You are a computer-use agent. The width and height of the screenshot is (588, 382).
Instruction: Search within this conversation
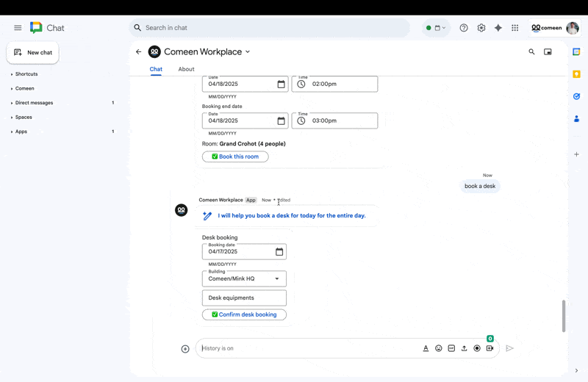(531, 51)
